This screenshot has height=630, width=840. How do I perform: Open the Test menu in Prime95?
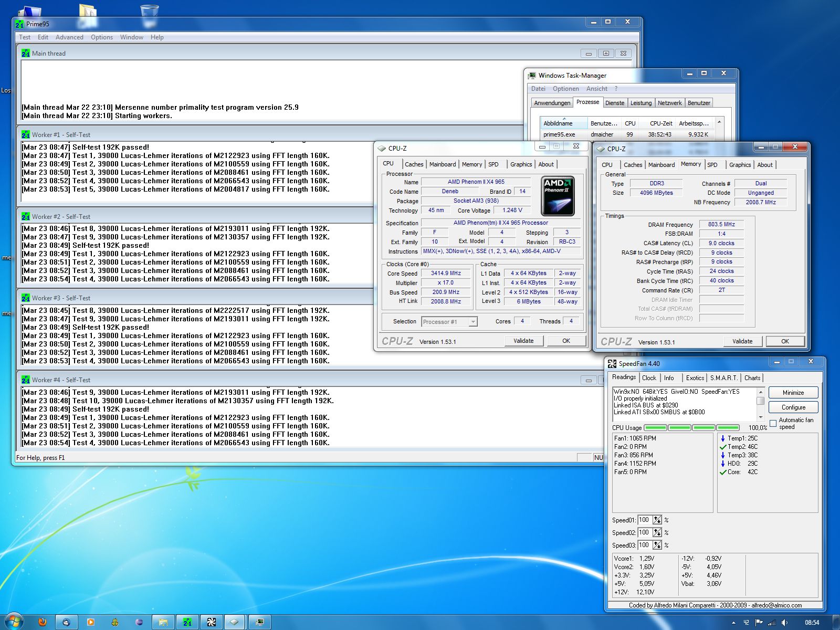click(25, 37)
